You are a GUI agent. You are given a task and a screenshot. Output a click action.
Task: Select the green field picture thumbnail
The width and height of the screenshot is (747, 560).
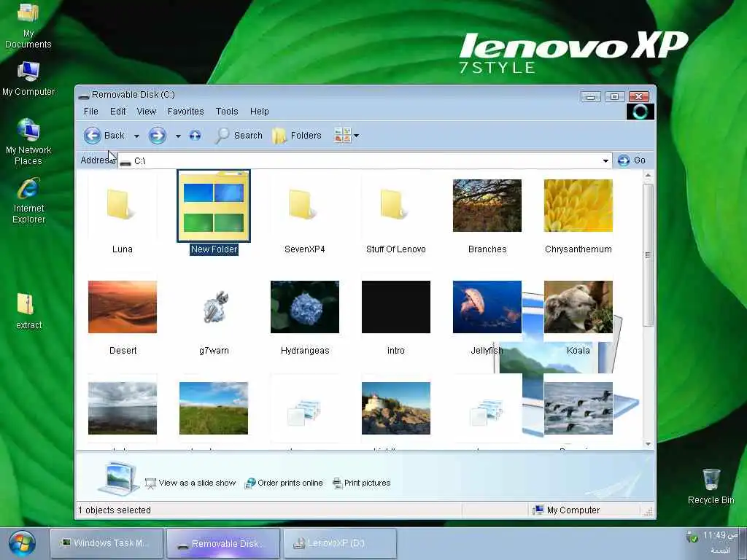(214, 408)
